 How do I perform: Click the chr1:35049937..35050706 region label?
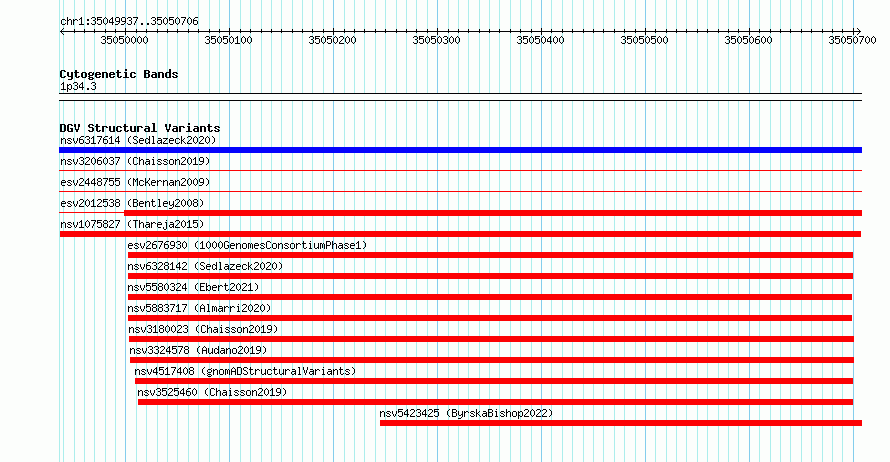point(129,22)
